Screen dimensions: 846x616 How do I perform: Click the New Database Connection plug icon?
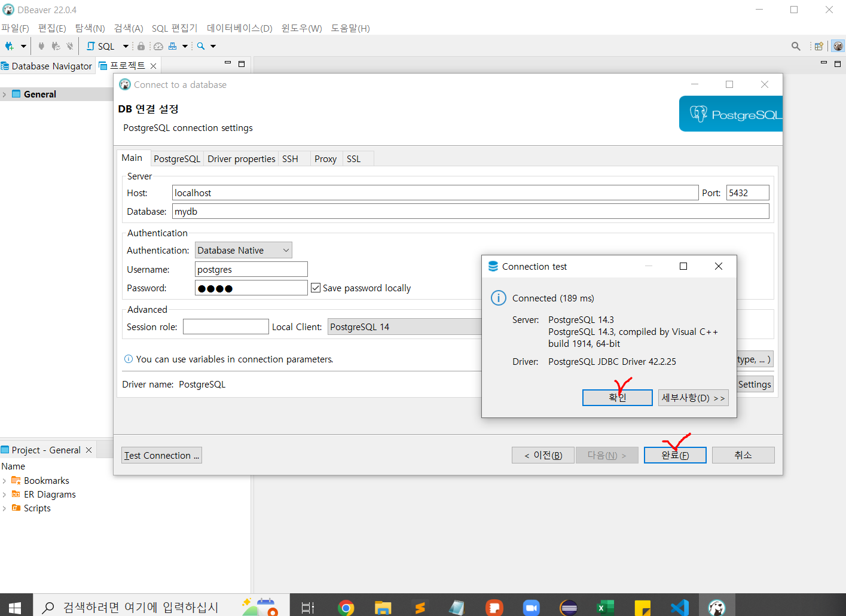pyautogui.click(x=9, y=46)
